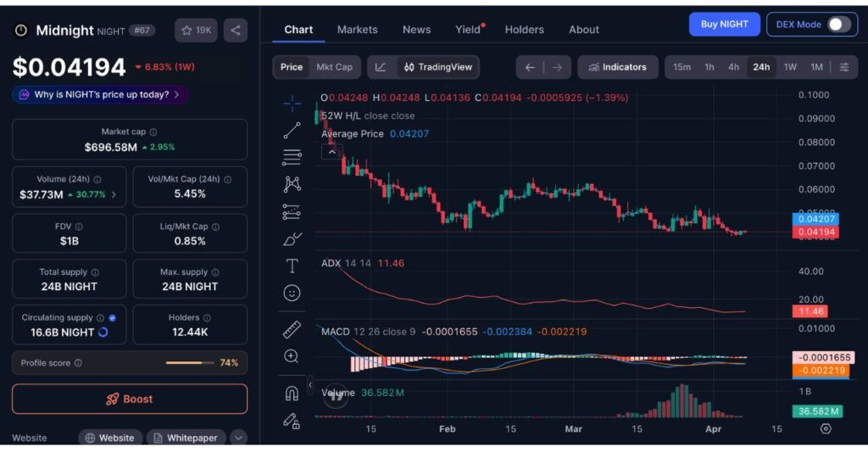Switch to the simple line chart view
868x453 pixels.
pyautogui.click(x=381, y=67)
